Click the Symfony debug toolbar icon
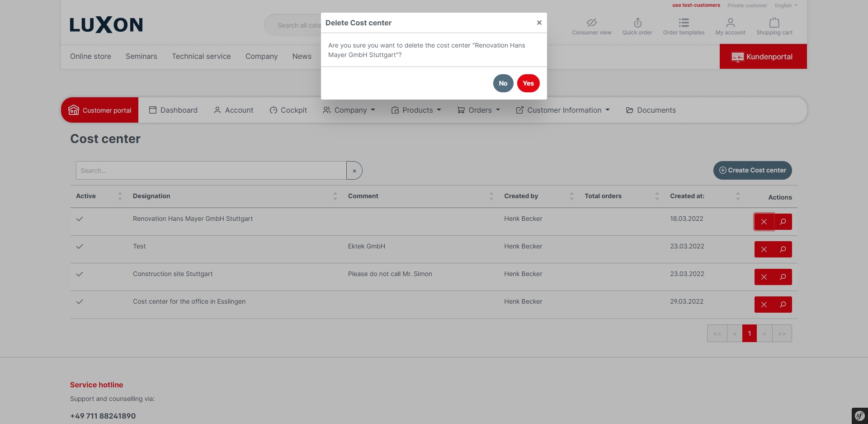Viewport: 868px width, 424px height. point(859,415)
